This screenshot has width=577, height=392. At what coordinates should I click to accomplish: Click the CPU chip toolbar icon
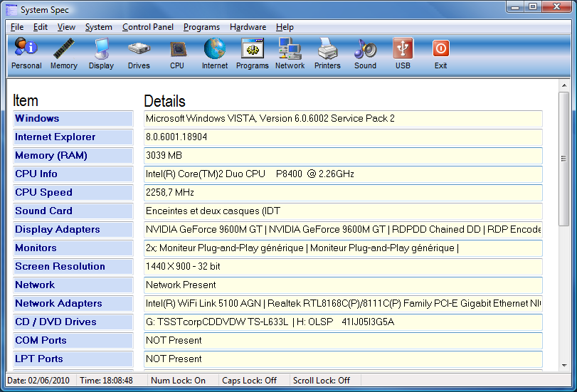[177, 54]
